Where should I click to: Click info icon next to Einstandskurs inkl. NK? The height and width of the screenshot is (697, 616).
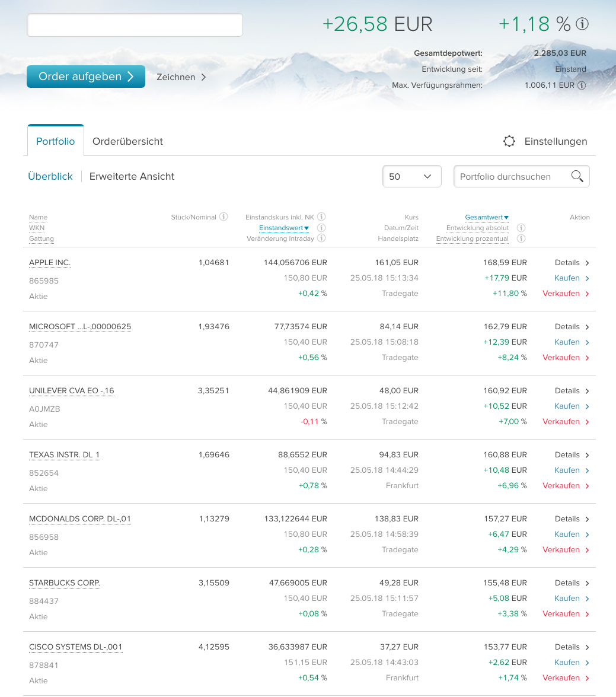321,217
